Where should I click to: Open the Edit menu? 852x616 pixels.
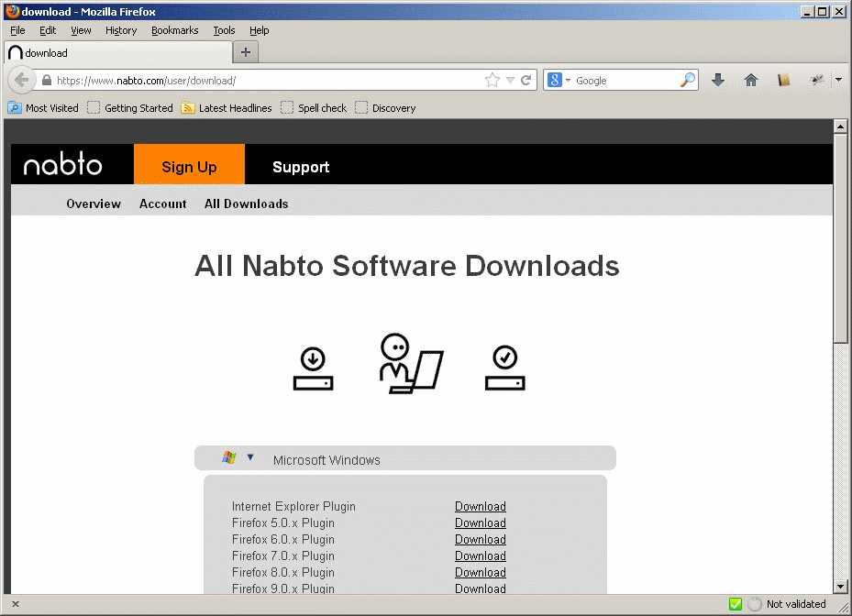click(x=48, y=30)
